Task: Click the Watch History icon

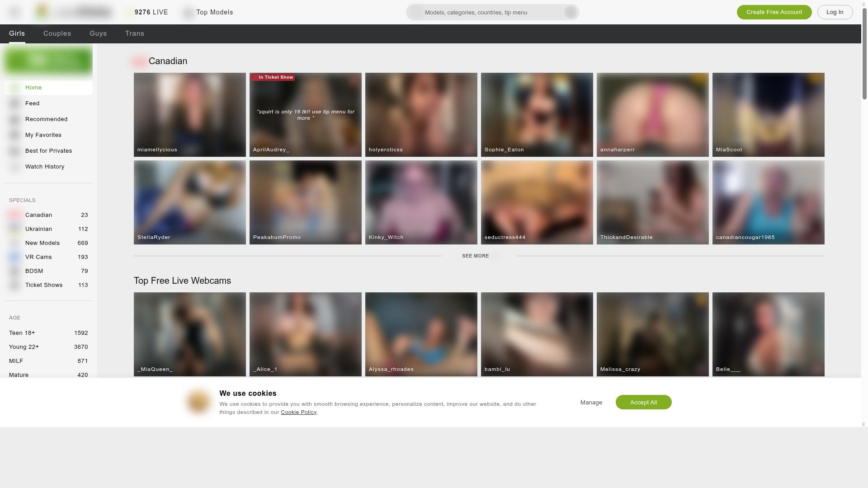Action: click(15, 167)
